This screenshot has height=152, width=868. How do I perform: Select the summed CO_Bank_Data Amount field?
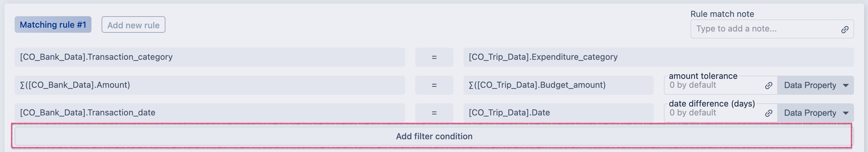pos(209,85)
